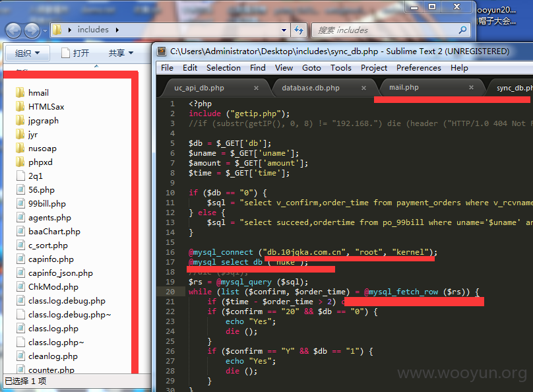Screen dimensions: 533x392
Task: Open the recent locations dropdown beside the nav arrows
Action: [45, 31]
